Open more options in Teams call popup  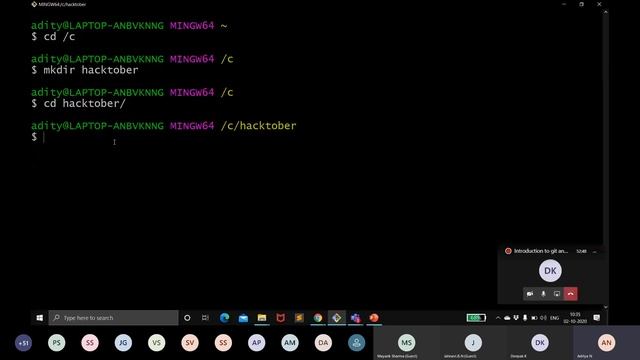(595, 251)
